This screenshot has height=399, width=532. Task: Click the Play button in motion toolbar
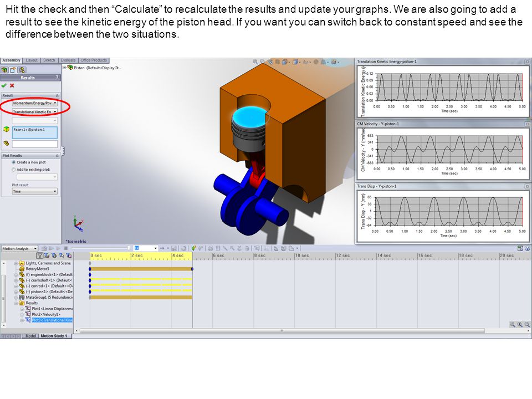click(x=58, y=248)
